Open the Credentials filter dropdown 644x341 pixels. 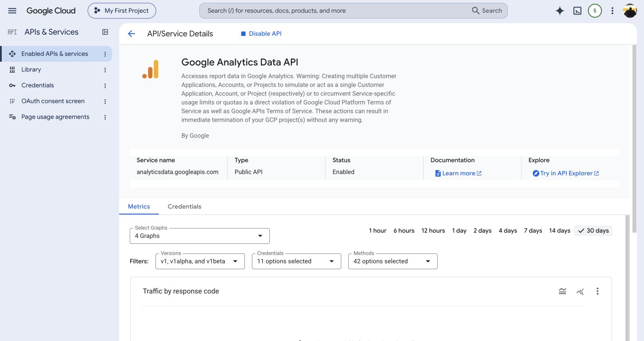coord(297,261)
